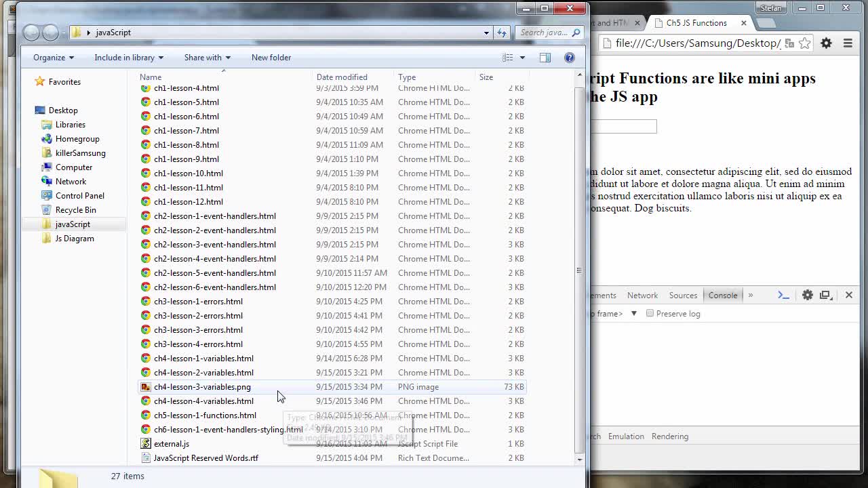Open the Organize dropdown menu
Viewport: 868px width, 488px height.
click(54, 58)
